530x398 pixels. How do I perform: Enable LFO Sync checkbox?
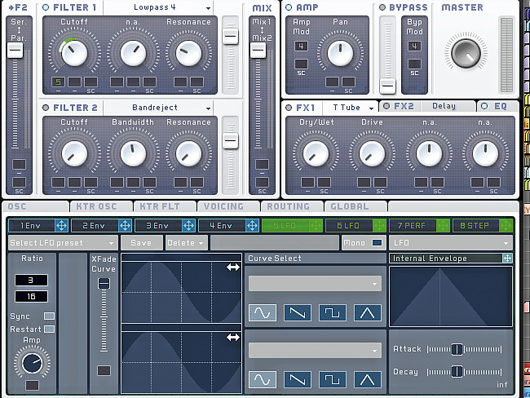49,316
